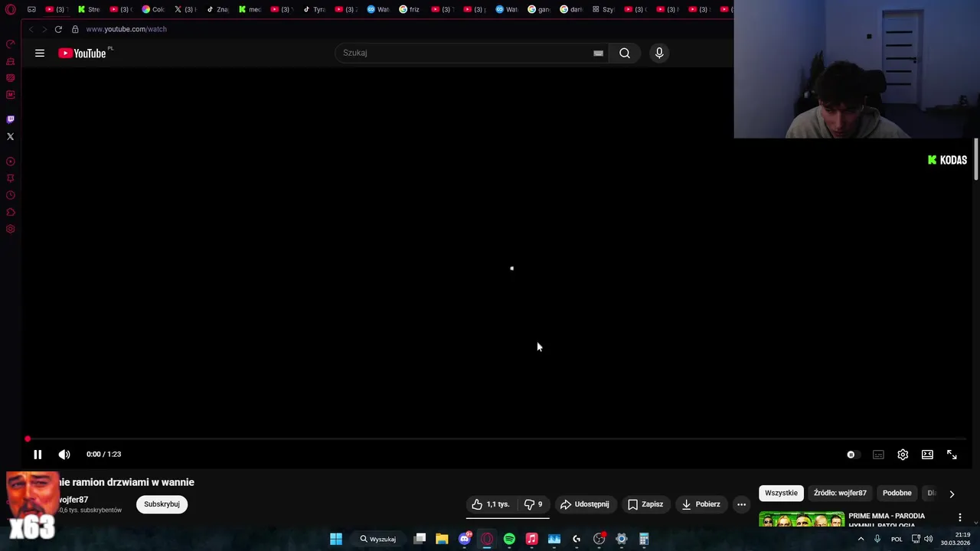This screenshot has height=551, width=980.
Task: View site info lock icon
Action: (75, 29)
